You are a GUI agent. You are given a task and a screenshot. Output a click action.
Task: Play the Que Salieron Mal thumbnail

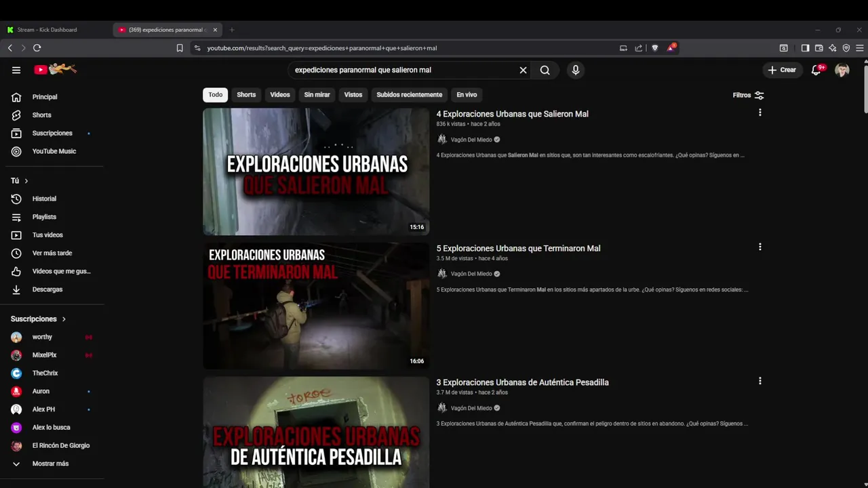pyautogui.click(x=316, y=171)
